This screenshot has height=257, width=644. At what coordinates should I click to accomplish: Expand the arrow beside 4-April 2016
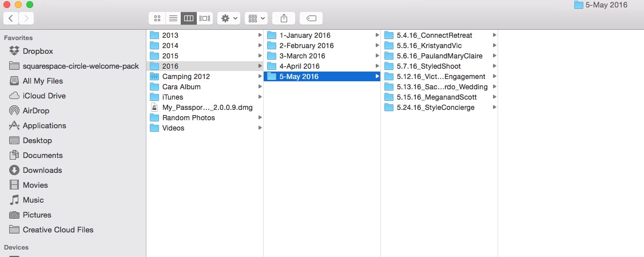[x=377, y=66]
